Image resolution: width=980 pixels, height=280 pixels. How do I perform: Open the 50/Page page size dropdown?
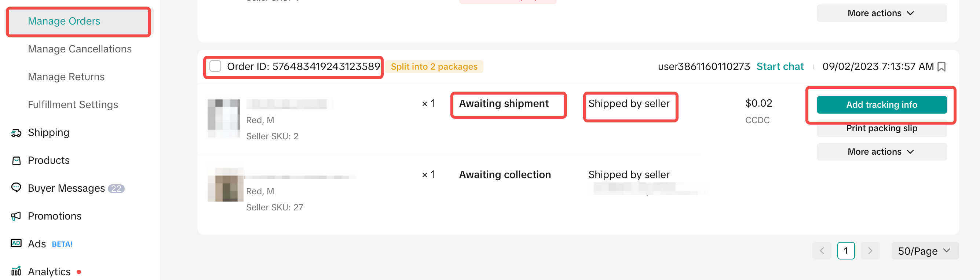(x=925, y=251)
